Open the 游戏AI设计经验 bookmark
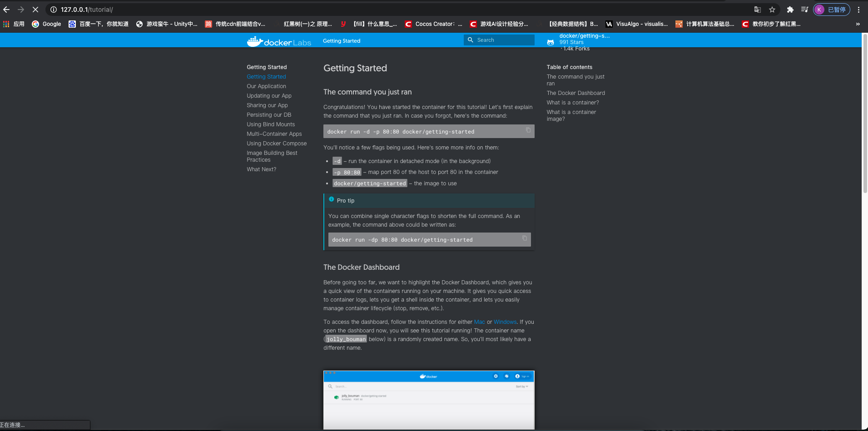The image size is (868, 431). click(499, 24)
